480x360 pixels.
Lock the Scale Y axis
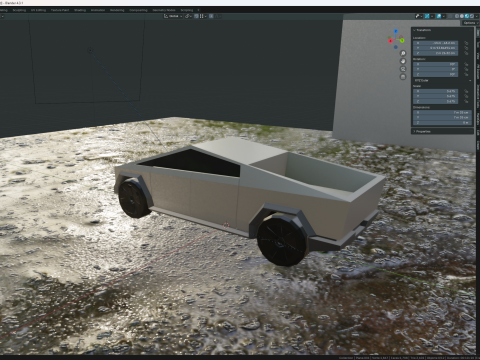(466, 96)
